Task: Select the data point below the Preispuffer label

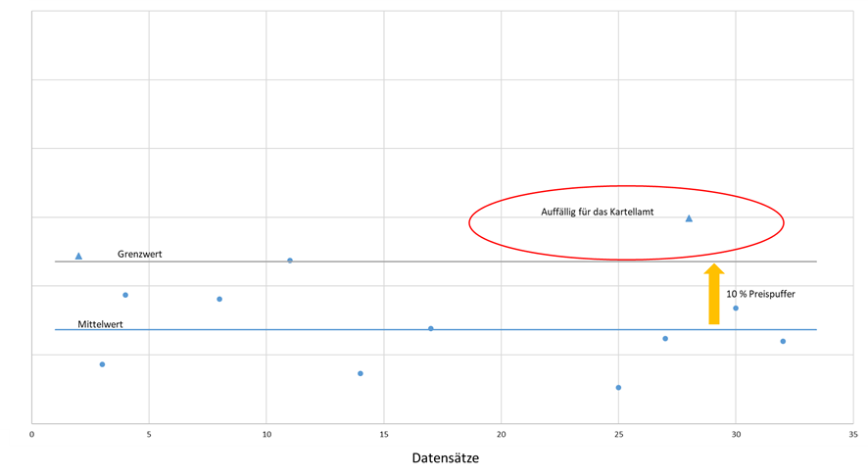Action: 736,309
